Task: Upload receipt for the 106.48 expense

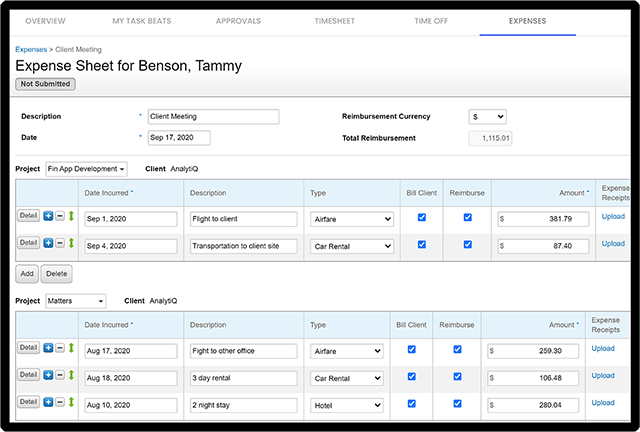Action: (603, 376)
